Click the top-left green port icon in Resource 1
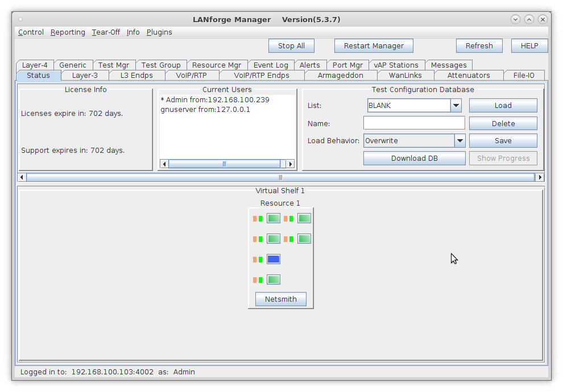The width and height of the screenshot is (563, 392). click(274, 218)
